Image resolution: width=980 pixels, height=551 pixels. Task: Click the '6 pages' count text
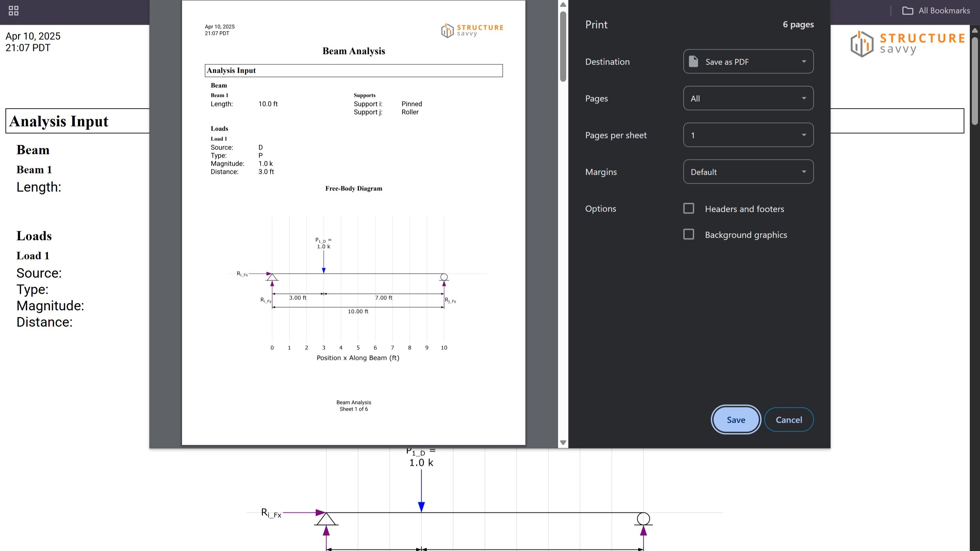(798, 24)
